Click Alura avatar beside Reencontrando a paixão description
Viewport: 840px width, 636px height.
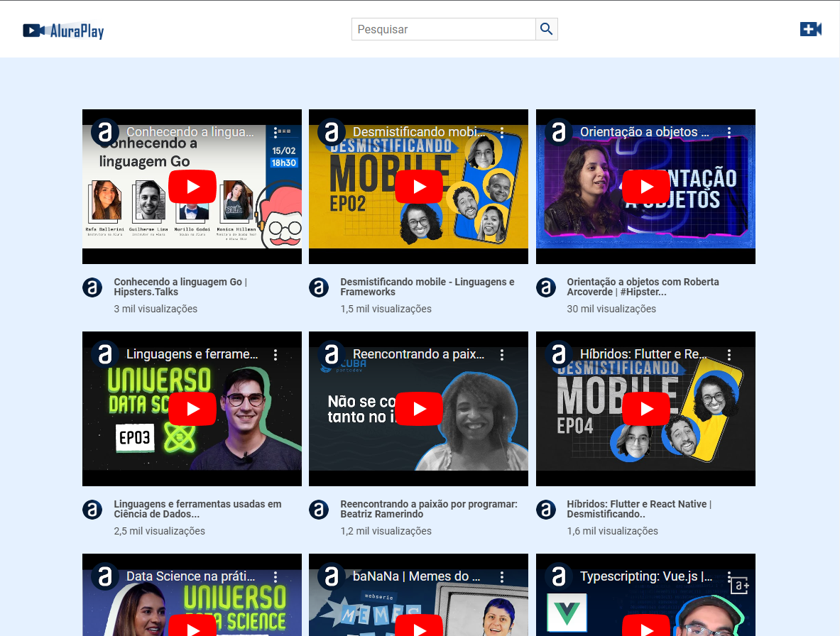(x=319, y=510)
